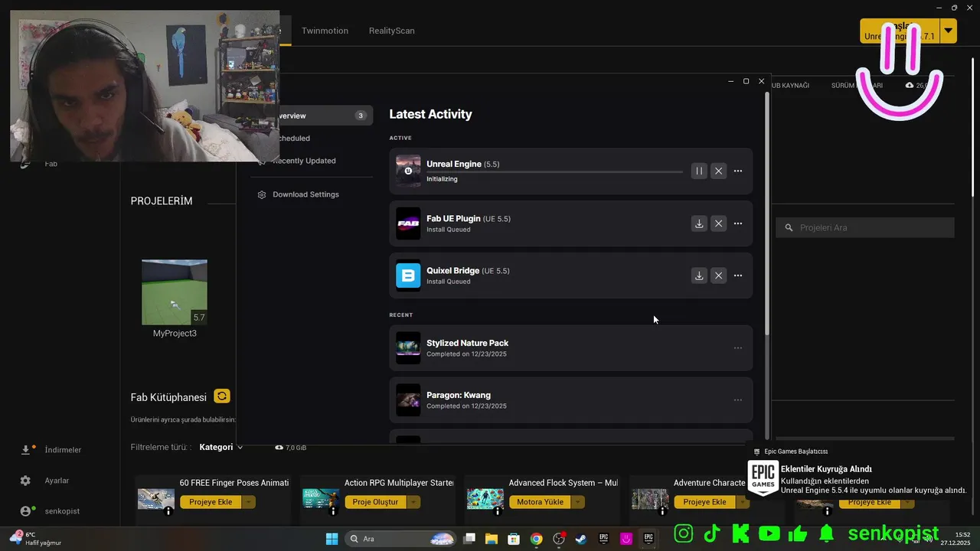980x551 pixels.
Task: Switch to the Twinmotion tab
Action: (325, 31)
